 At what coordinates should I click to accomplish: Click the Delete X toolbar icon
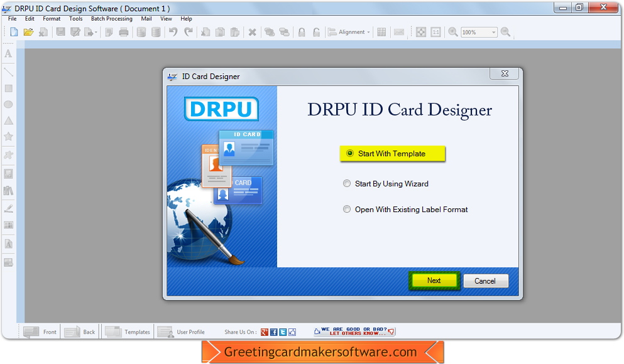click(x=253, y=32)
